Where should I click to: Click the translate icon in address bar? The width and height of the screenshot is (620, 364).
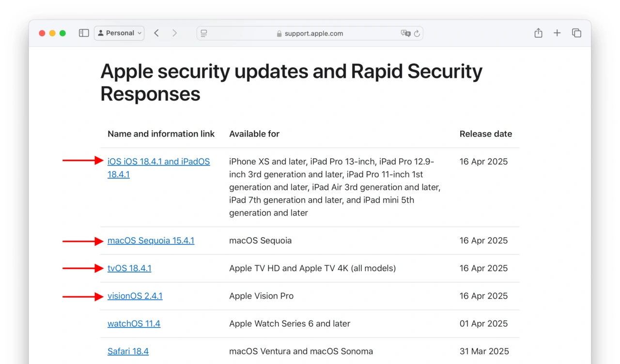pyautogui.click(x=405, y=33)
